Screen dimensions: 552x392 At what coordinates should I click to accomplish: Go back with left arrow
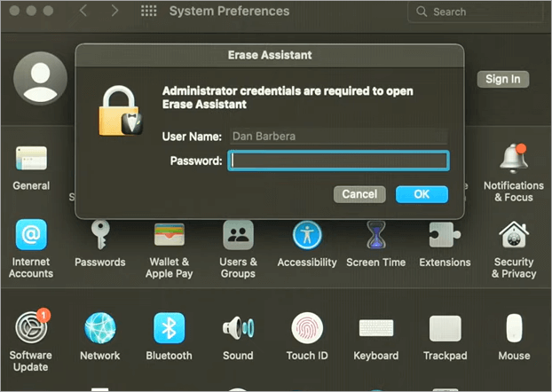click(x=83, y=11)
